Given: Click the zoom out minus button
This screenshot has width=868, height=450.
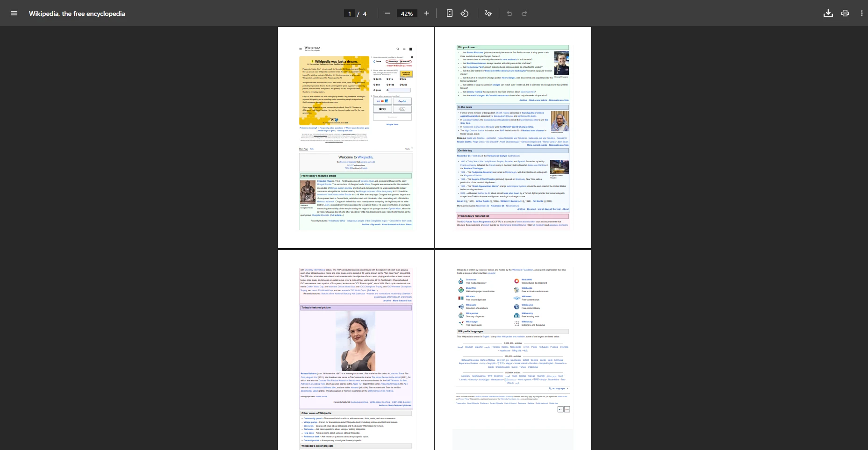Looking at the screenshot, I should pos(387,14).
